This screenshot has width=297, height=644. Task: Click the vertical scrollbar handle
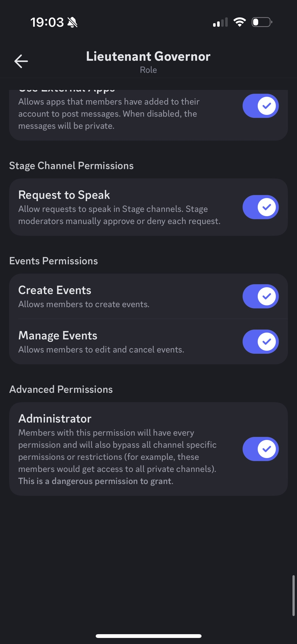293,595
